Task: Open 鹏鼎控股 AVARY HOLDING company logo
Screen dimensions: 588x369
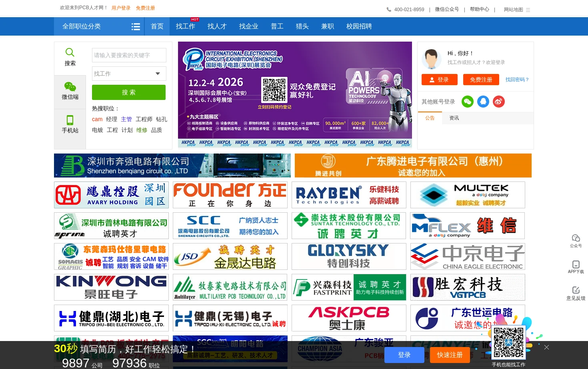Action: pyautogui.click(x=111, y=195)
